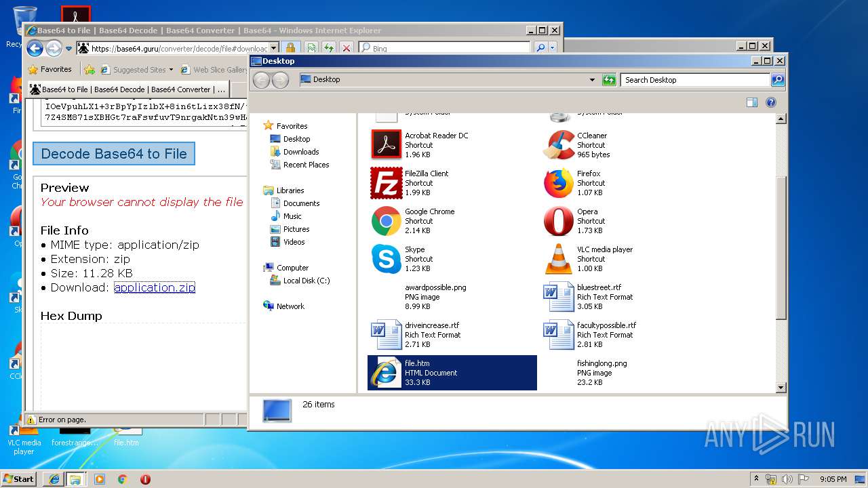Select Computer in the navigation pane
Screen dimensions: 868x488
[285, 268]
